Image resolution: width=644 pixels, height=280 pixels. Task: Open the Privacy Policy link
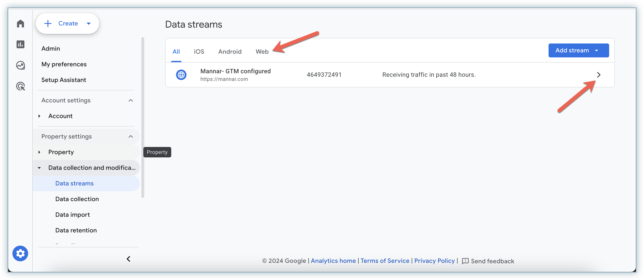pyautogui.click(x=434, y=261)
